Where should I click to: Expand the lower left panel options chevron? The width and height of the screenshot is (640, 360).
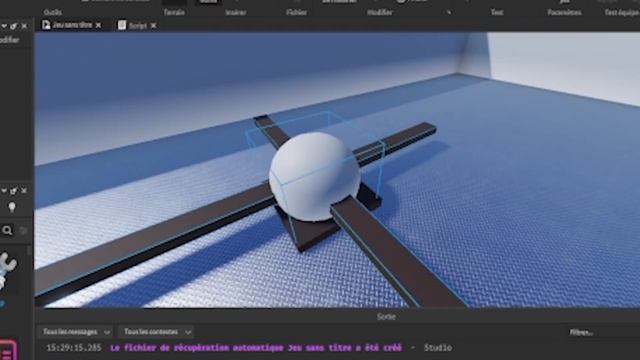(4, 191)
